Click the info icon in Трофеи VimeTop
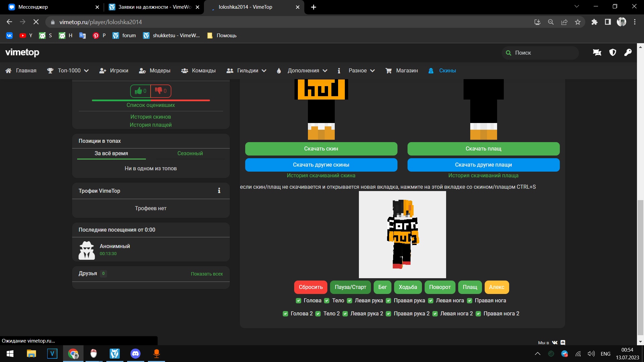Screen dimensions: 644x362 point(219,191)
